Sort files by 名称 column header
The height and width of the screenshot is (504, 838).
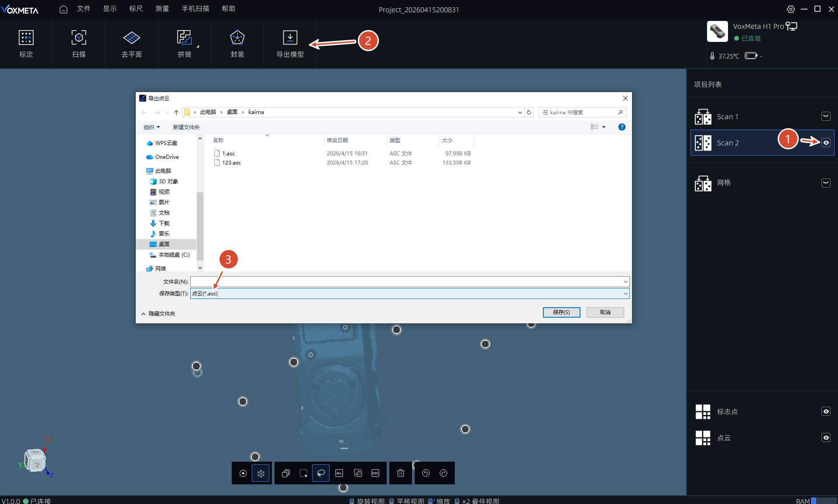click(x=267, y=140)
